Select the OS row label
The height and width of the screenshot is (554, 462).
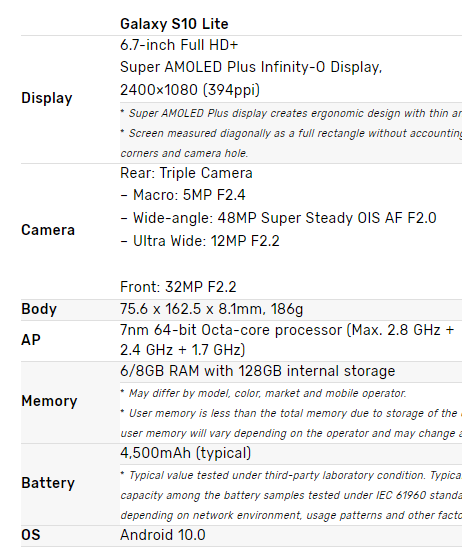click(x=31, y=535)
